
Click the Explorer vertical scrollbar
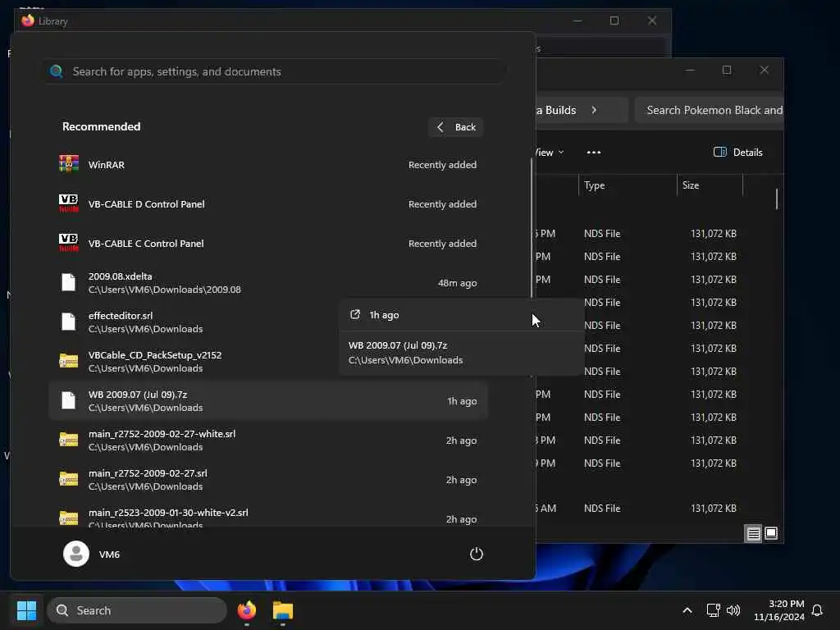point(776,199)
